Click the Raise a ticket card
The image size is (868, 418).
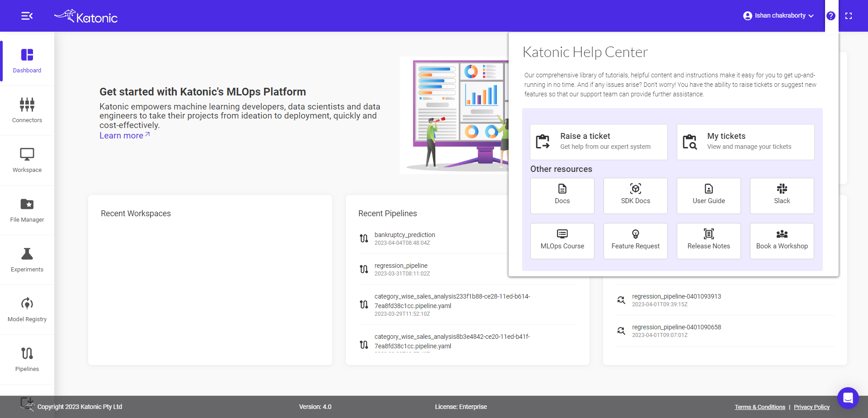click(x=599, y=142)
